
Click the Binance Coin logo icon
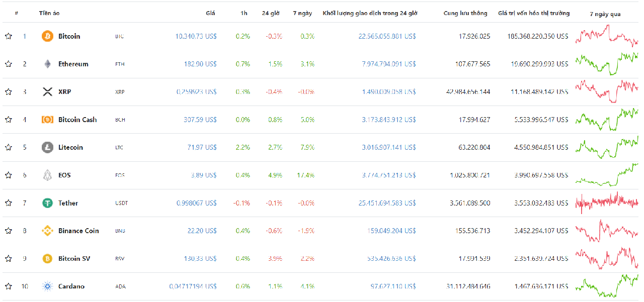47,231
